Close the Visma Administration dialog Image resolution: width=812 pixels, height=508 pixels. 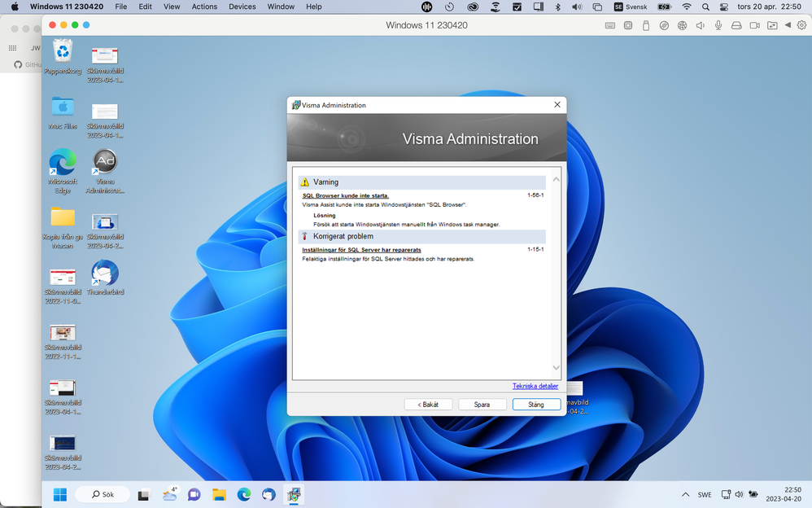coord(557,105)
